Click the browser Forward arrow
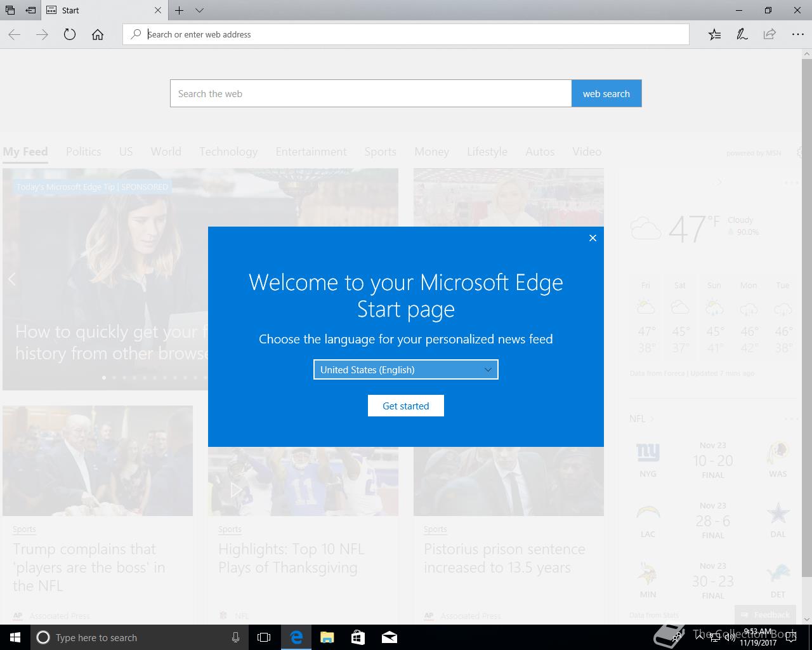The width and height of the screenshot is (812, 650). [x=43, y=34]
